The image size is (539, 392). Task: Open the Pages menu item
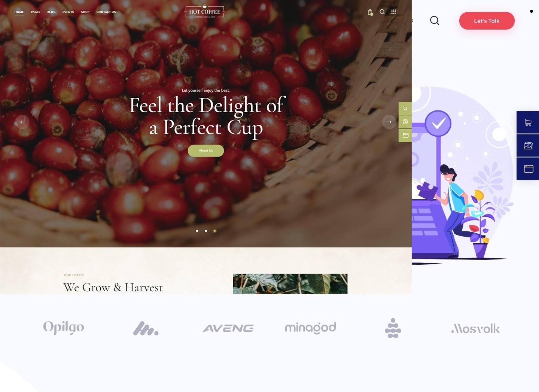click(x=36, y=12)
